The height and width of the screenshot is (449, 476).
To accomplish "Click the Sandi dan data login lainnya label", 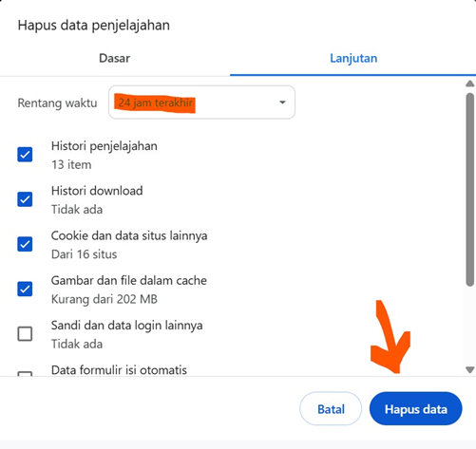I will [126, 326].
